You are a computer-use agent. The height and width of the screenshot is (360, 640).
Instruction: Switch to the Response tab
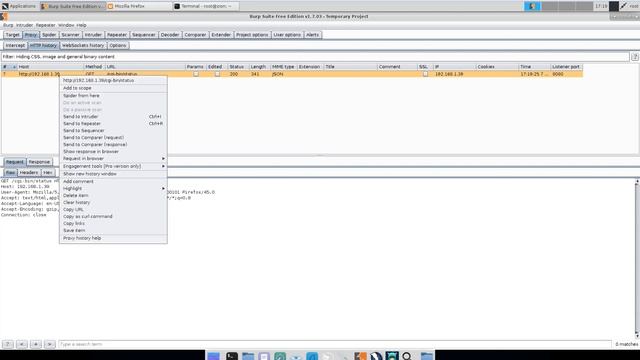pyautogui.click(x=39, y=162)
